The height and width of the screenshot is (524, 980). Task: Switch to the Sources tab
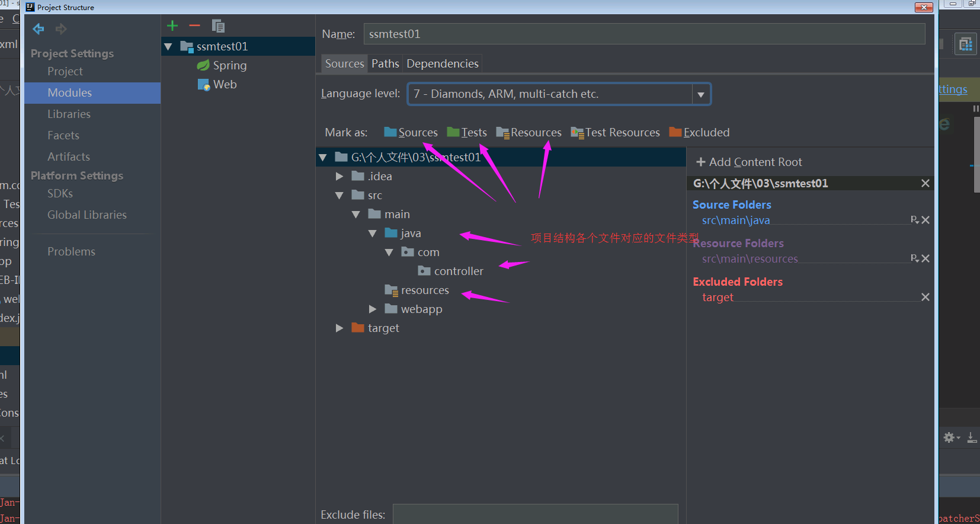(x=344, y=63)
